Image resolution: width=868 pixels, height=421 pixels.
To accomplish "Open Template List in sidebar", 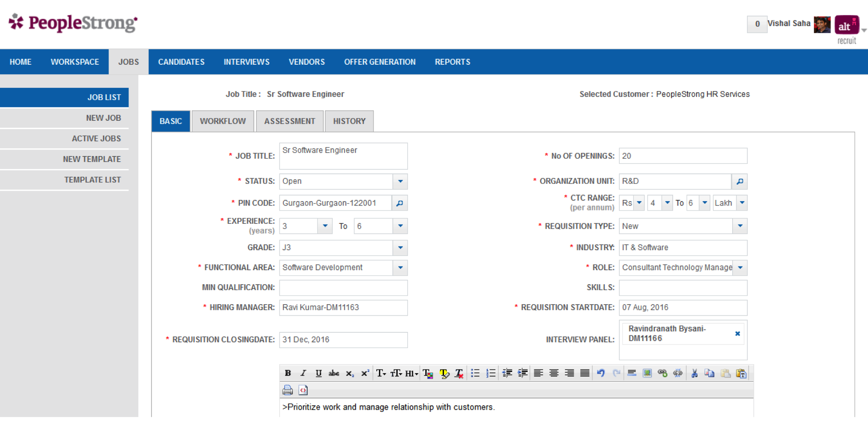I will click(64, 180).
